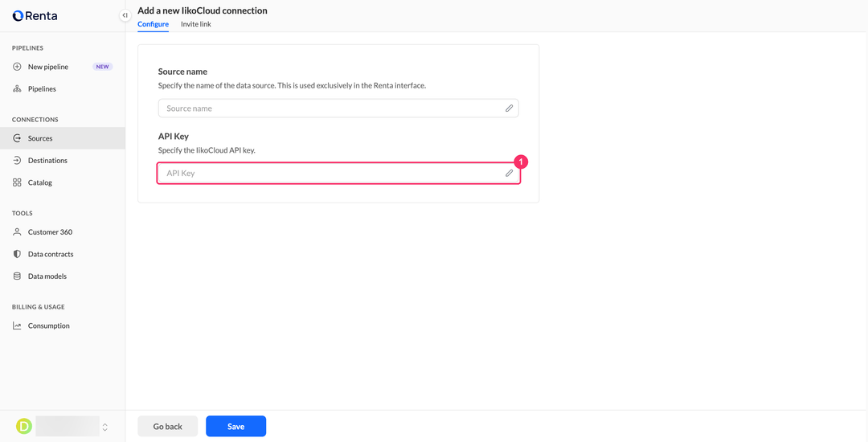Viewport: 868px width, 442px height.
Task: Click the 'TOOLS' section header
Action: coord(23,213)
